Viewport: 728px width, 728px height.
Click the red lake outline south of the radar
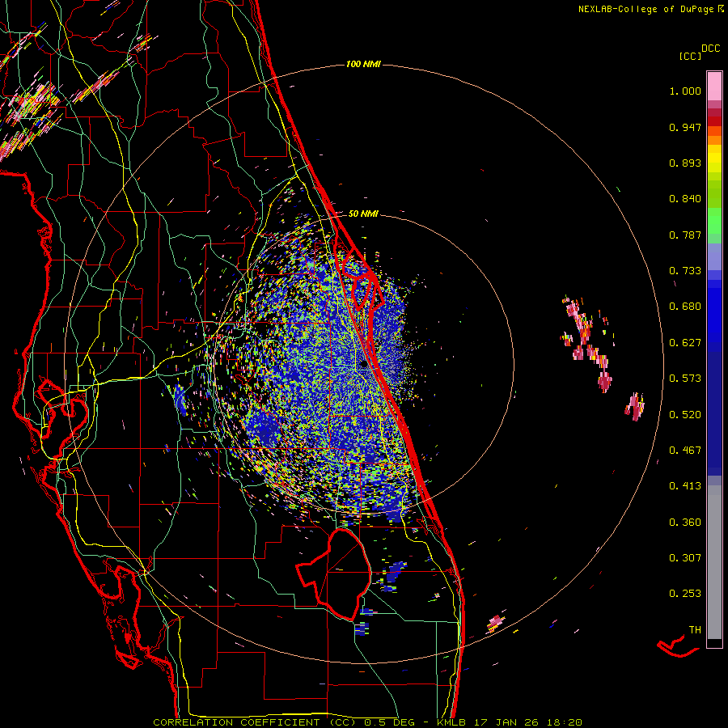coord(334,574)
